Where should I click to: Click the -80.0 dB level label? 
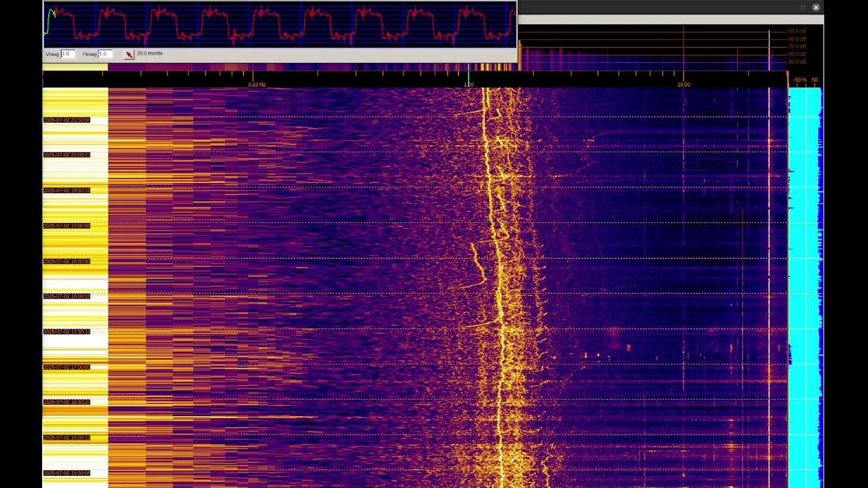[x=797, y=54]
